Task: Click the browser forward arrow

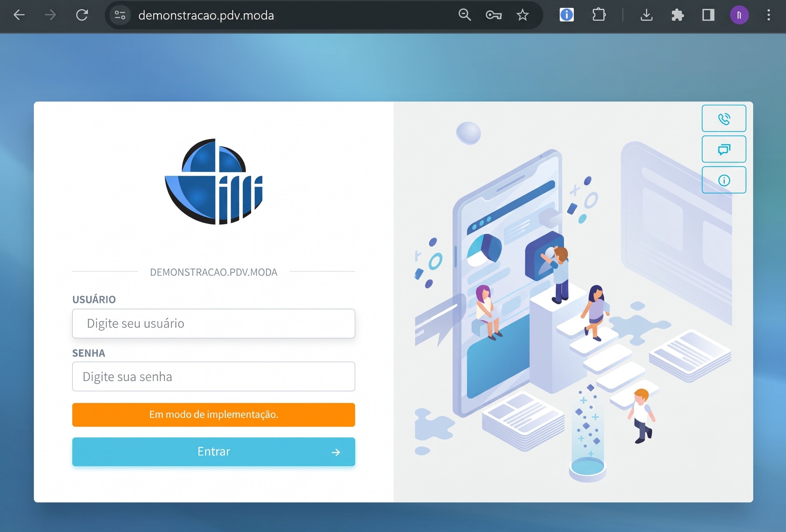Action: 50,15
